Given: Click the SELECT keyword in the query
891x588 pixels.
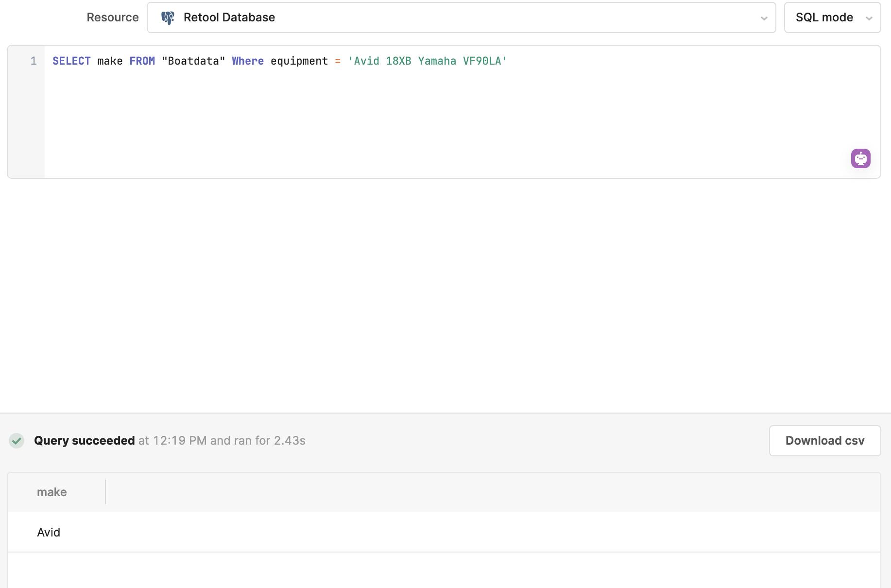Looking at the screenshot, I should click(71, 61).
